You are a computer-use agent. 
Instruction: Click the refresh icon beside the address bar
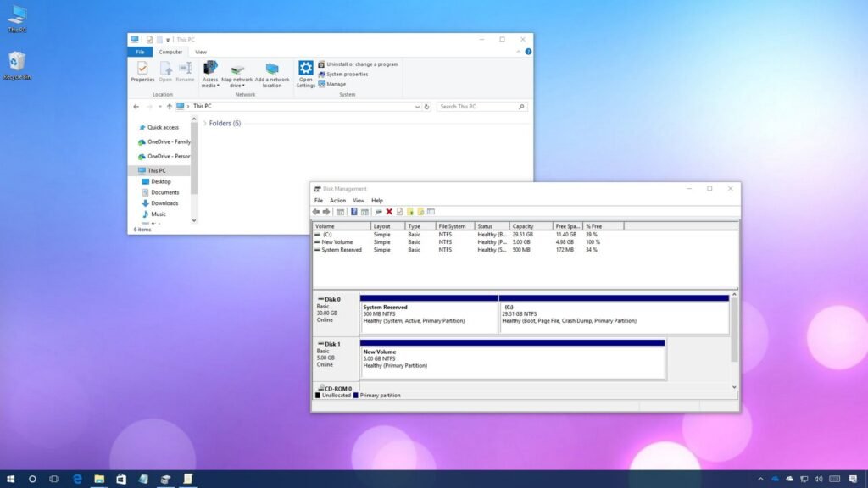(427, 107)
